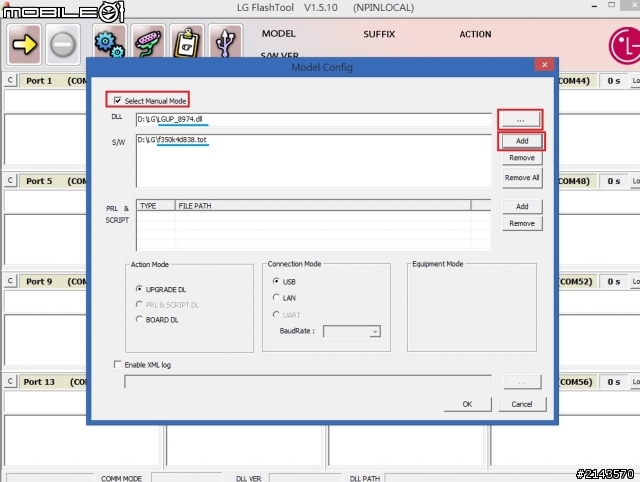Click the Port 5 label
This screenshot has width=640, height=482.
[x=39, y=181]
